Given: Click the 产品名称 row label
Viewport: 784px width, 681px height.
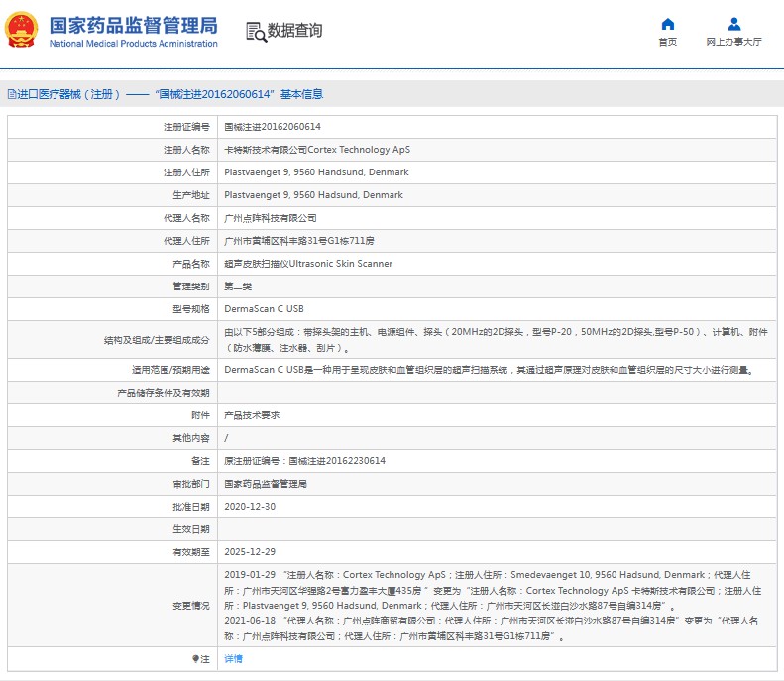Looking at the screenshot, I should click(191, 264).
